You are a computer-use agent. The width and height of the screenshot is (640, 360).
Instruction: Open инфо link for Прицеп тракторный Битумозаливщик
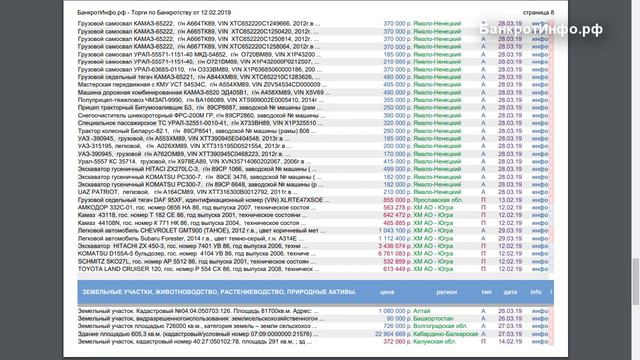(x=540, y=108)
